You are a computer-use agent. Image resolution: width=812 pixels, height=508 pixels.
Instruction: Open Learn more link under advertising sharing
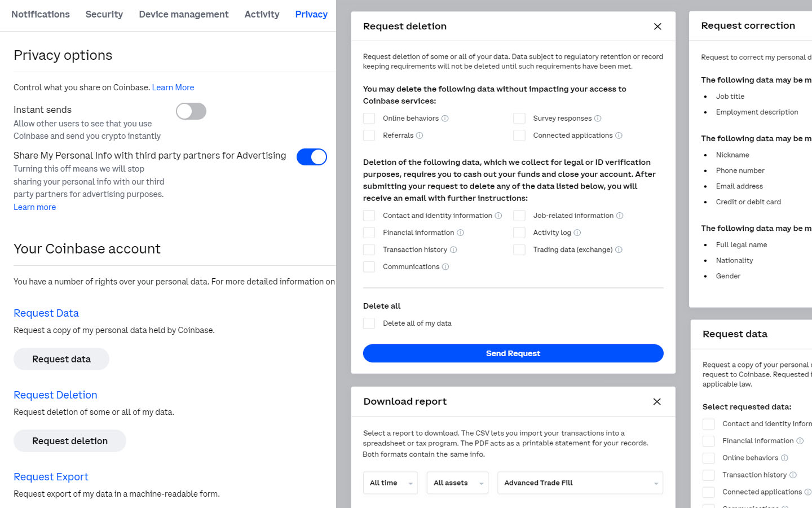[35, 207]
